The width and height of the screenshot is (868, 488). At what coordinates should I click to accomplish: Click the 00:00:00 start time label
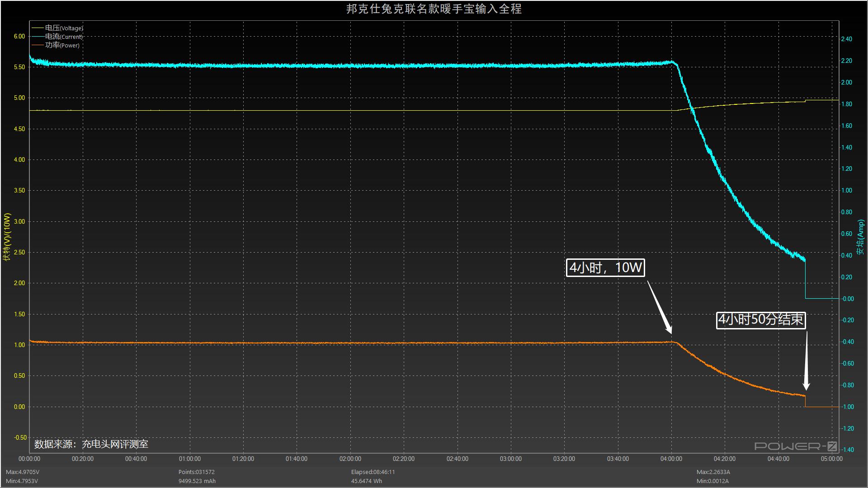tap(29, 459)
